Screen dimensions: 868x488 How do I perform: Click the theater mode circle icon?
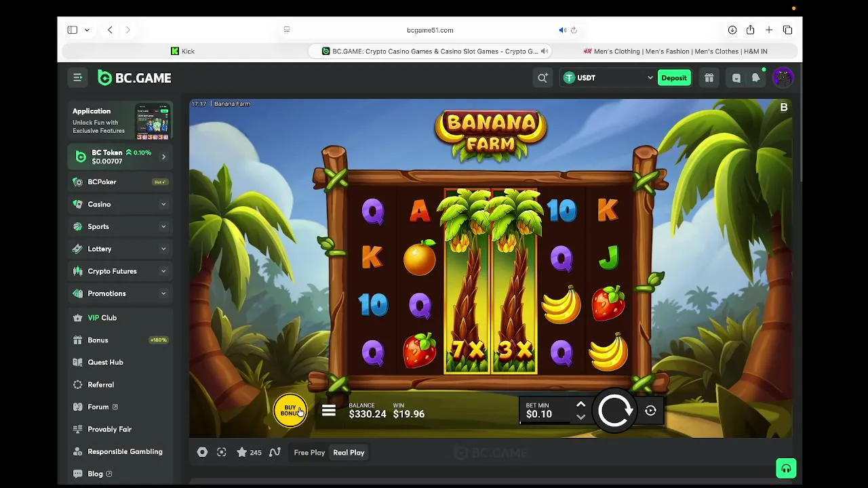[x=202, y=452]
